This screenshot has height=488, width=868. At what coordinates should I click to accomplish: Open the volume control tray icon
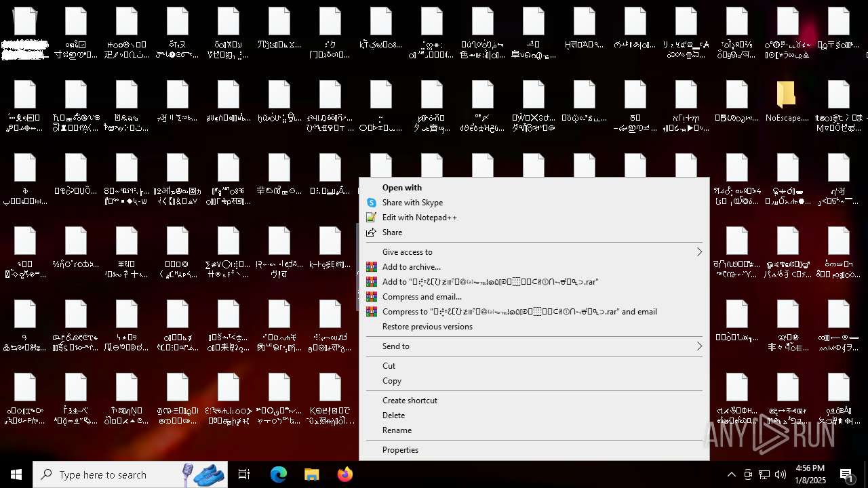(781, 474)
